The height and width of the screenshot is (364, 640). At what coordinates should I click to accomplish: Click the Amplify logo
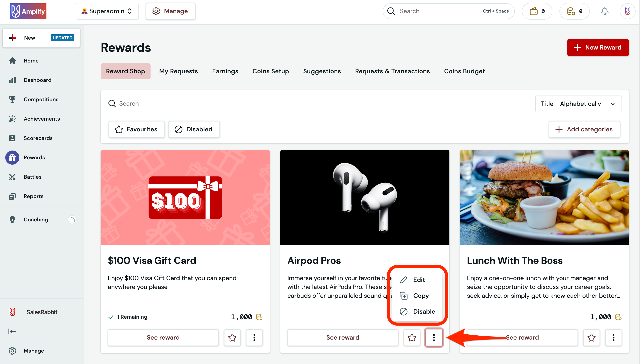(28, 11)
